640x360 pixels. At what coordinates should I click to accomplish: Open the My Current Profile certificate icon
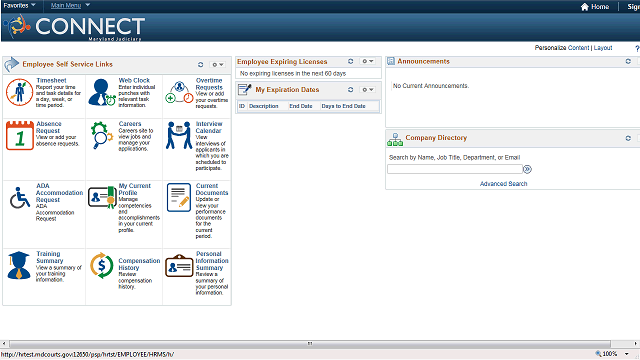(102, 198)
